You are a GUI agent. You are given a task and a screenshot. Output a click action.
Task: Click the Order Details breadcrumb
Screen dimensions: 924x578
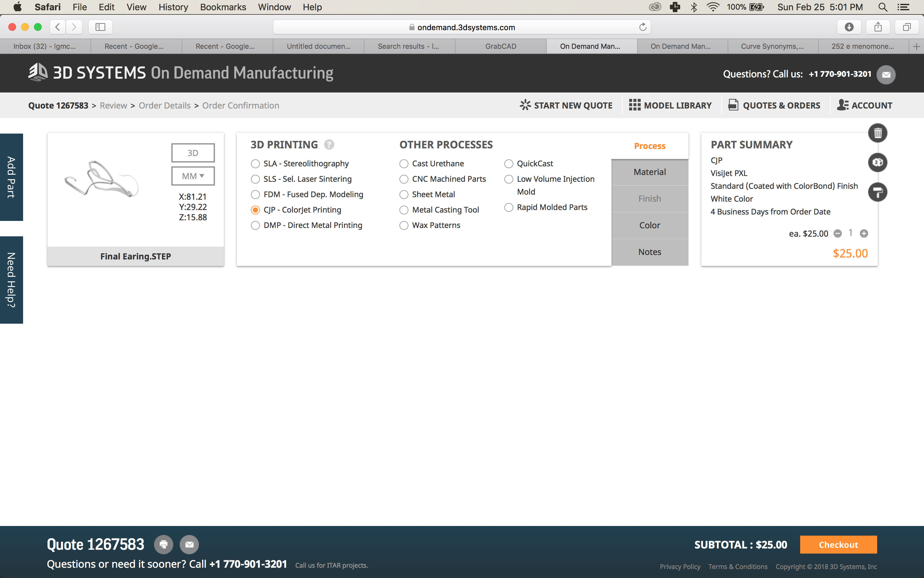click(x=165, y=106)
